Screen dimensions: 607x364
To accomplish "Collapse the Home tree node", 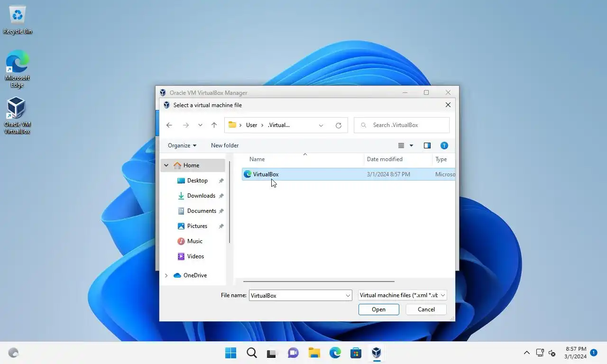I will (x=166, y=165).
